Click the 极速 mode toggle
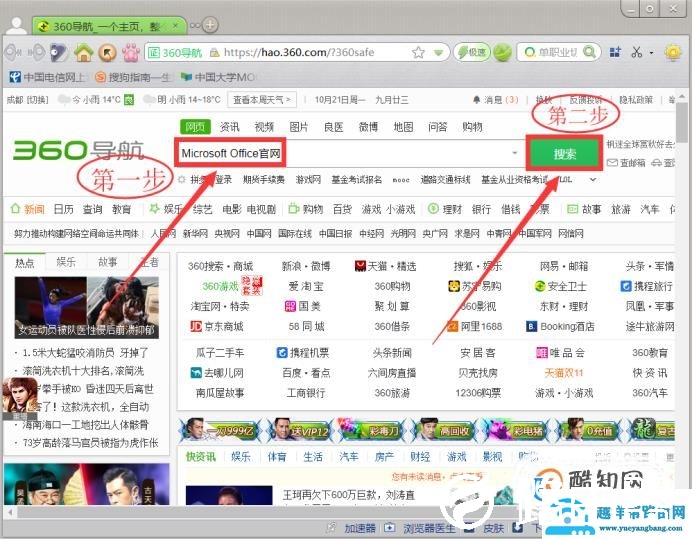Image resolution: width=692 pixels, height=539 pixels. pos(472,53)
